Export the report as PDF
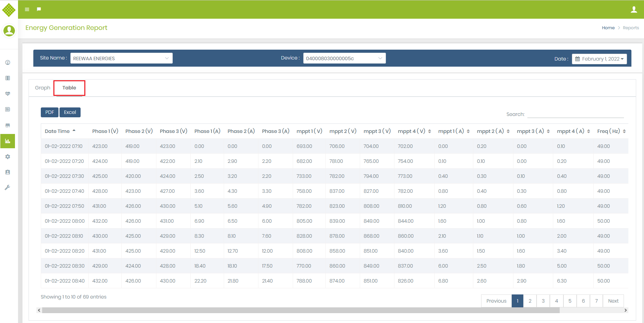The image size is (644, 323). (x=50, y=112)
